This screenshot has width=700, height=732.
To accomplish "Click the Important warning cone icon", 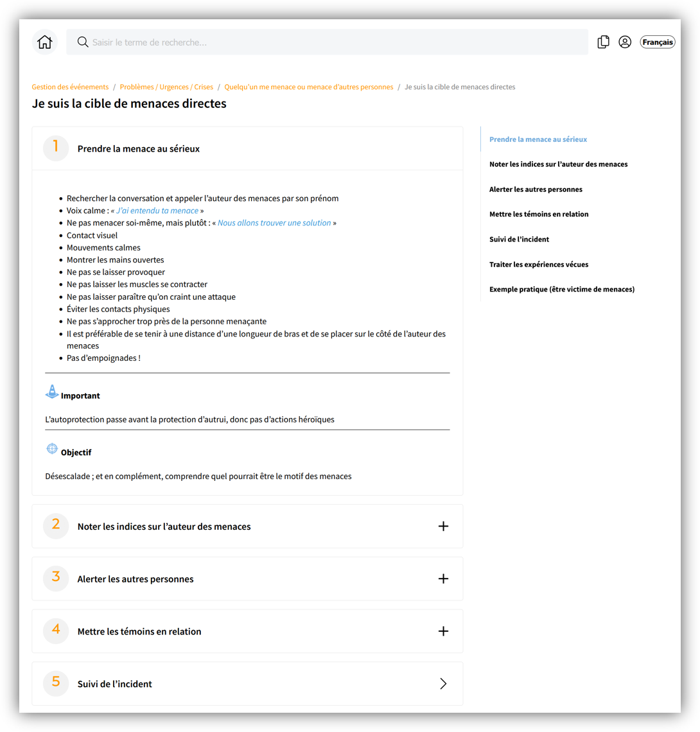I will point(52,392).
